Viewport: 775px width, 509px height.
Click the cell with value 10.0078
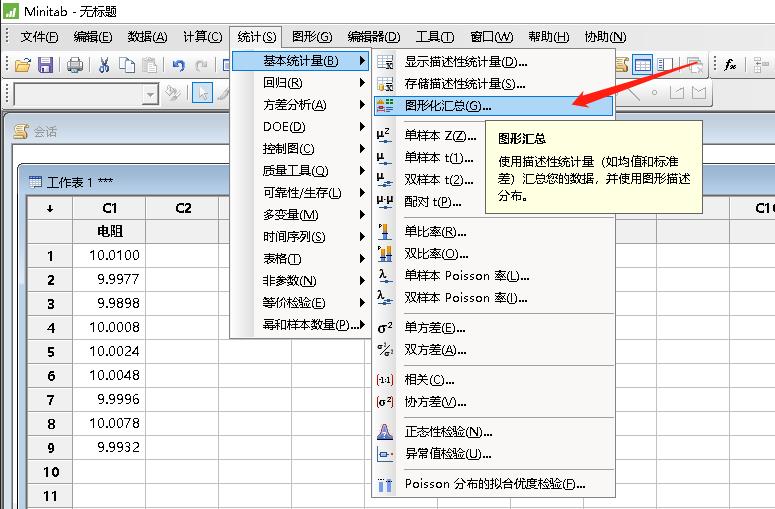pyautogui.click(x=109, y=424)
